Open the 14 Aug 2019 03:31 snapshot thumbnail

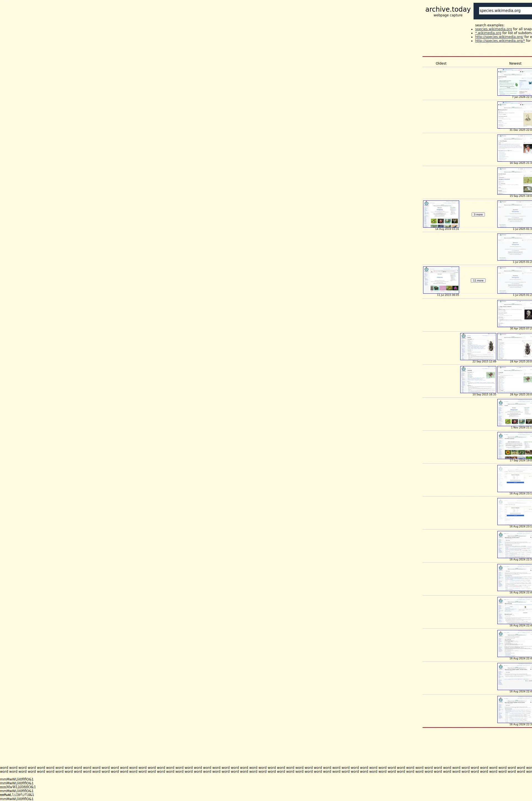[441, 214]
